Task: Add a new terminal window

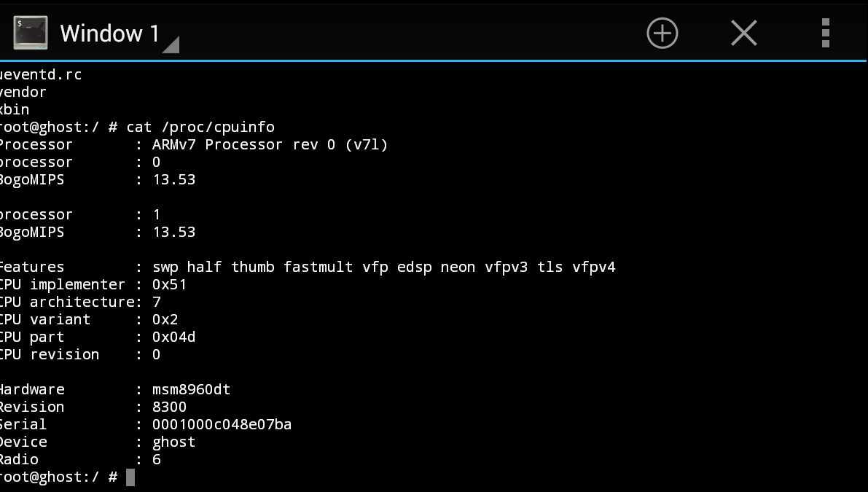Action: (x=662, y=34)
